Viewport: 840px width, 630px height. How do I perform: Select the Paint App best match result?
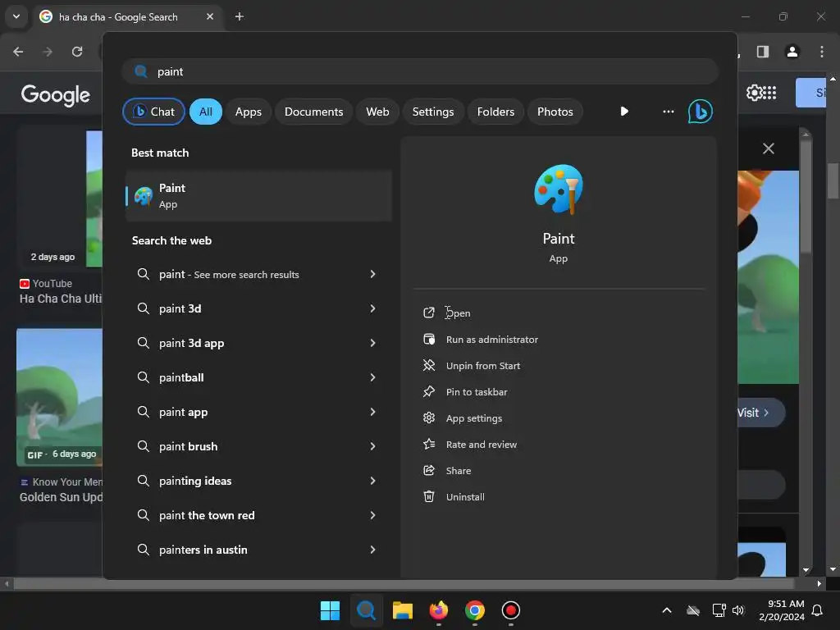(x=258, y=196)
